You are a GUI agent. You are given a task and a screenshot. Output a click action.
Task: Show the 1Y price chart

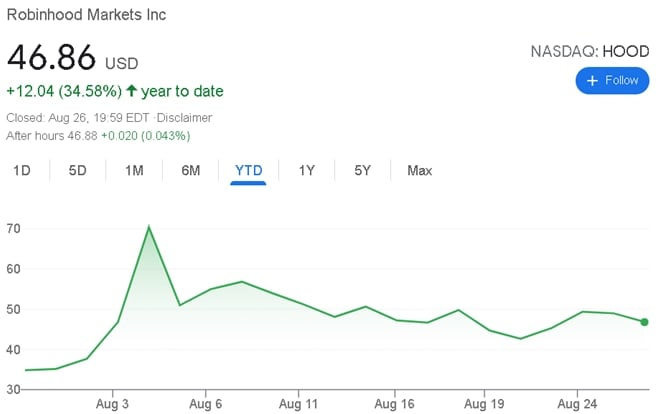tap(306, 171)
